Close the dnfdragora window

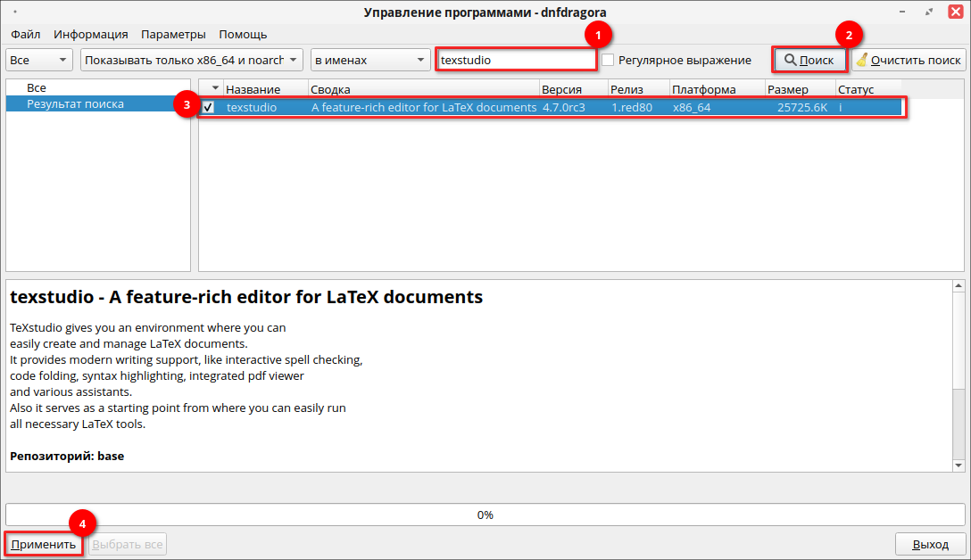pyautogui.click(x=956, y=12)
